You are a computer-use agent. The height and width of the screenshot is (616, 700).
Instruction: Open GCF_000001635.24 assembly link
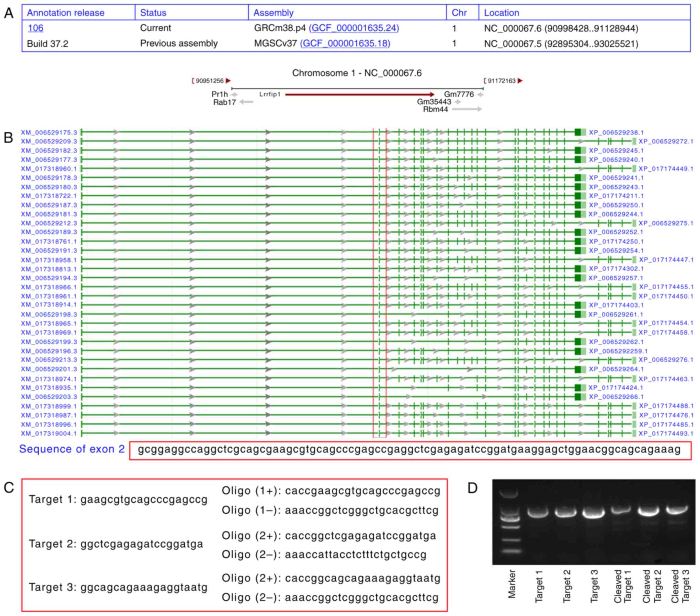(x=354, y=28)
